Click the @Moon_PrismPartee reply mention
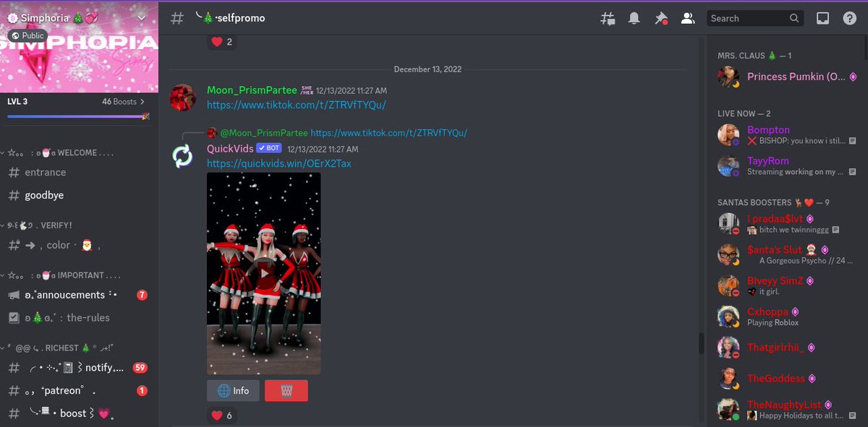This screenshot has height=427, width=868. tap(264, 133)
